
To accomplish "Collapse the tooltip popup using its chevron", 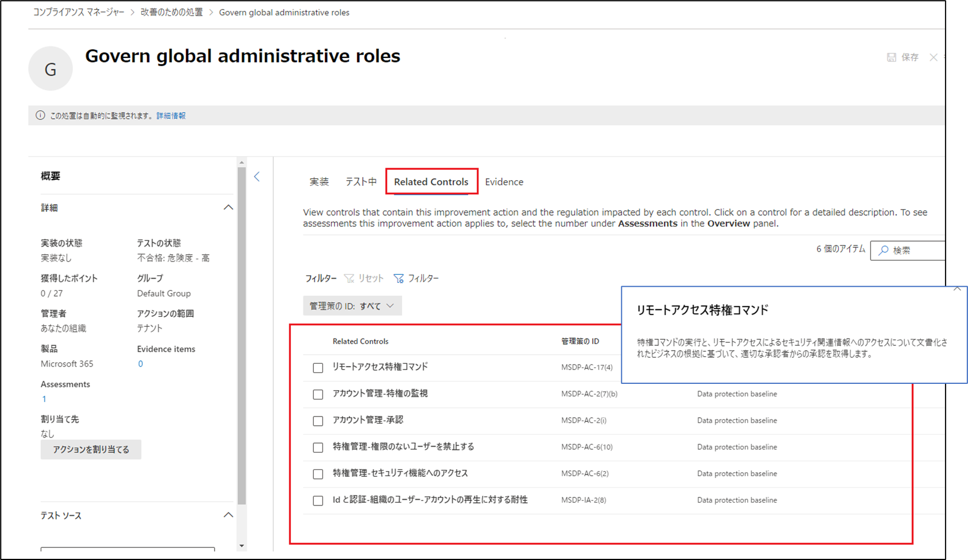I will [x=957, y=289].
